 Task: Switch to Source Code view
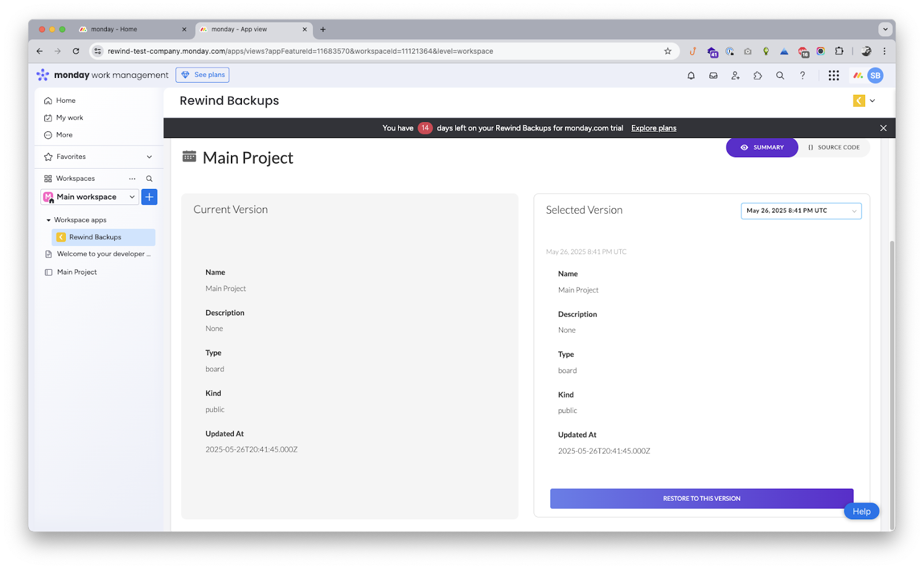834,147
